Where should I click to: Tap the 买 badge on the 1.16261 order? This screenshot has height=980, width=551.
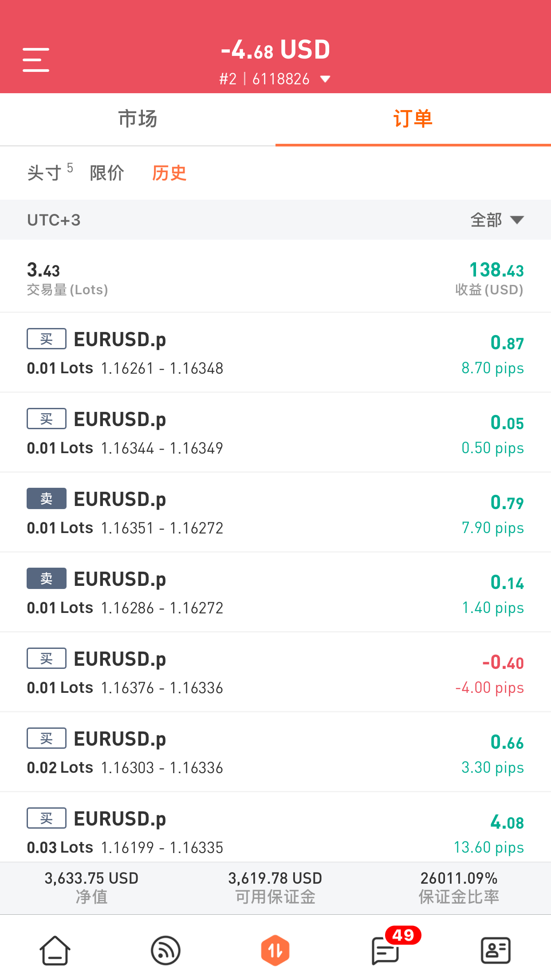click(x=47, y=339)
